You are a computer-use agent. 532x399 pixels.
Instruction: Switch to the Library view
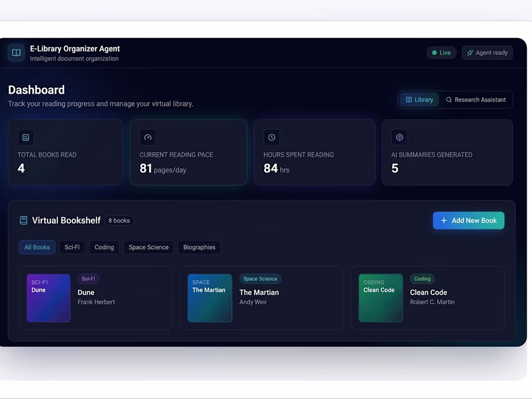point(419,100)
